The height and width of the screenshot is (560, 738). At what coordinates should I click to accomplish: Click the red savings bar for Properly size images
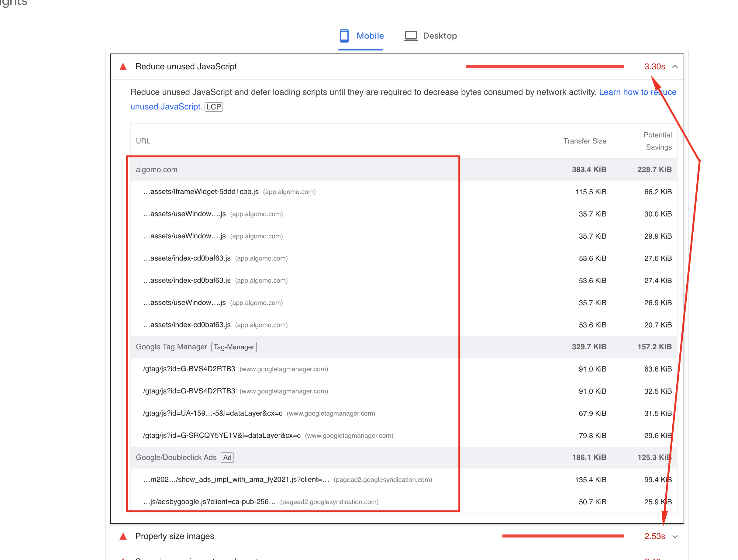click(x=563, y=536)
